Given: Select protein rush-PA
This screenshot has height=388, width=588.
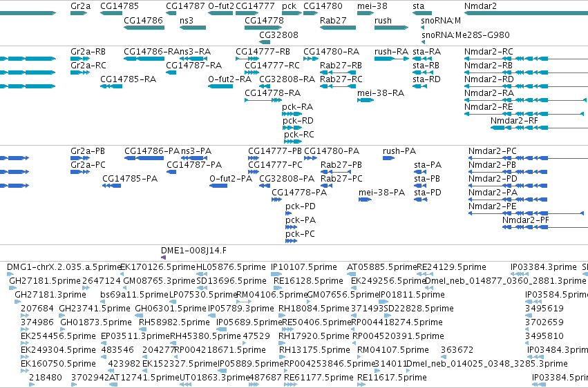Looking at the screenshot, I should click(x=388, y=158).
